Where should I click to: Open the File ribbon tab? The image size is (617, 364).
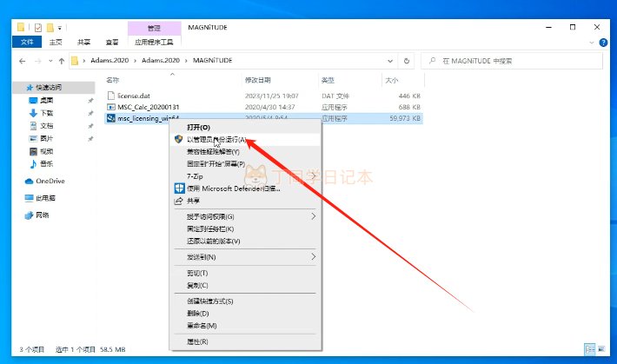point(27,42)
